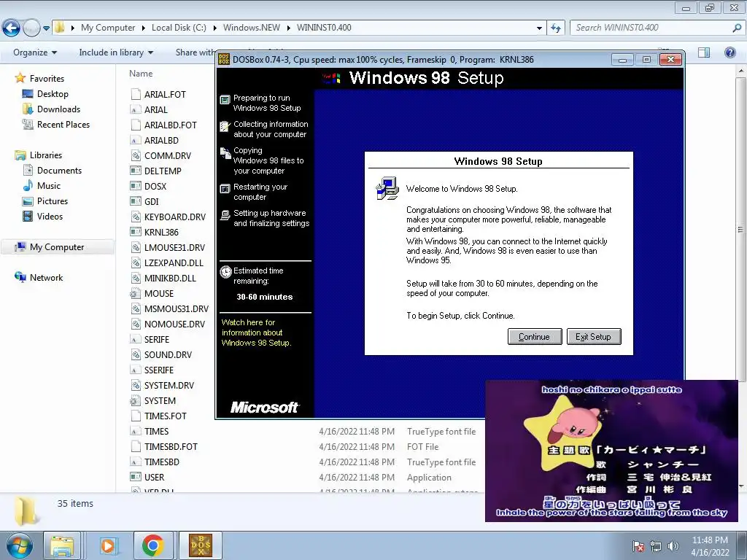Open Downloads in the Favorites list
747x560 pixels.
click(58, 109)
